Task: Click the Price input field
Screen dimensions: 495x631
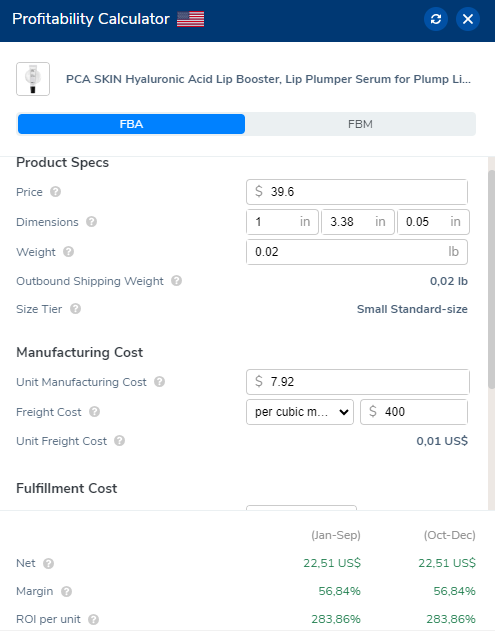Action: tap(357, 192)
